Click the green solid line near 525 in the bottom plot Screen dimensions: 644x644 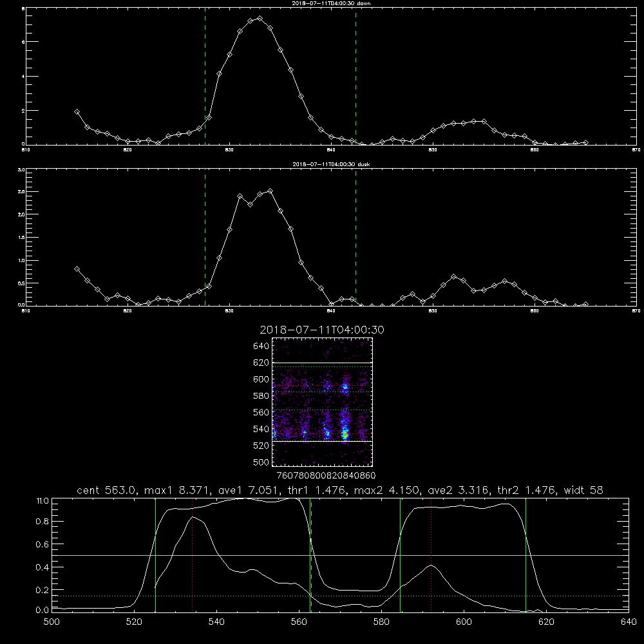[155, 555]
